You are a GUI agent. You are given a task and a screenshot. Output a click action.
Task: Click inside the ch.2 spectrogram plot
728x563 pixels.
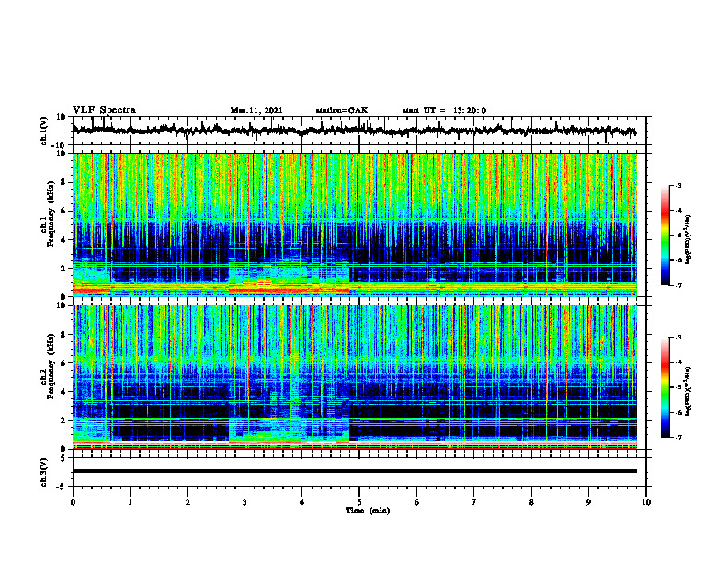354,377
